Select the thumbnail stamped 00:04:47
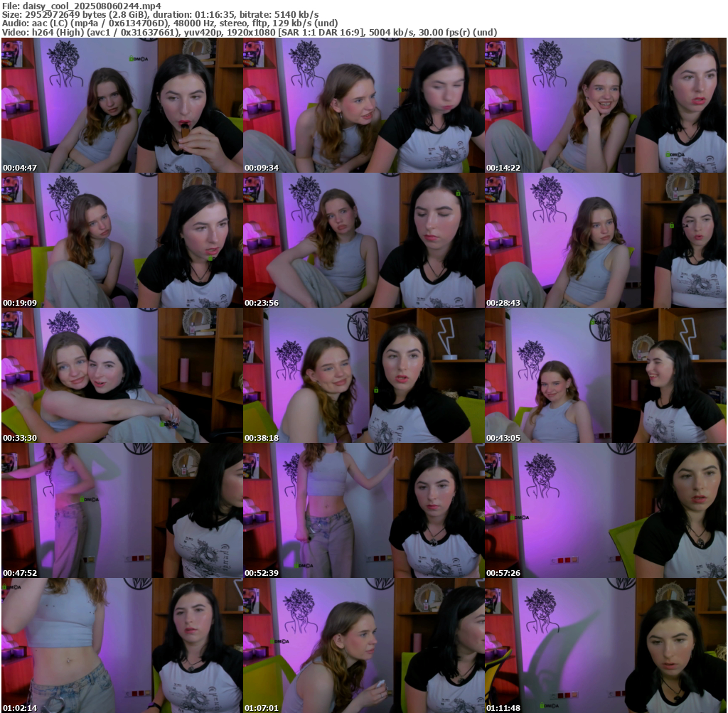The image size is (728, 713). (x=122, y=105)
